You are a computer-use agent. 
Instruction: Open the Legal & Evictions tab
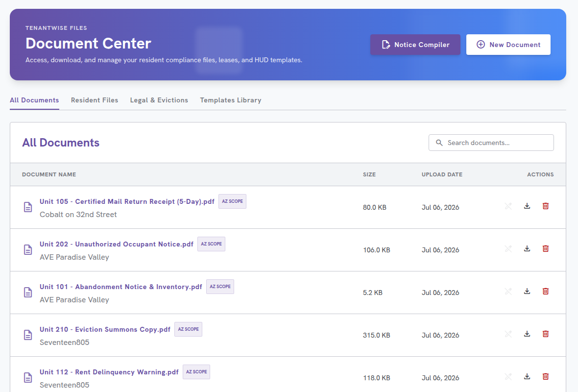point(159,100)
